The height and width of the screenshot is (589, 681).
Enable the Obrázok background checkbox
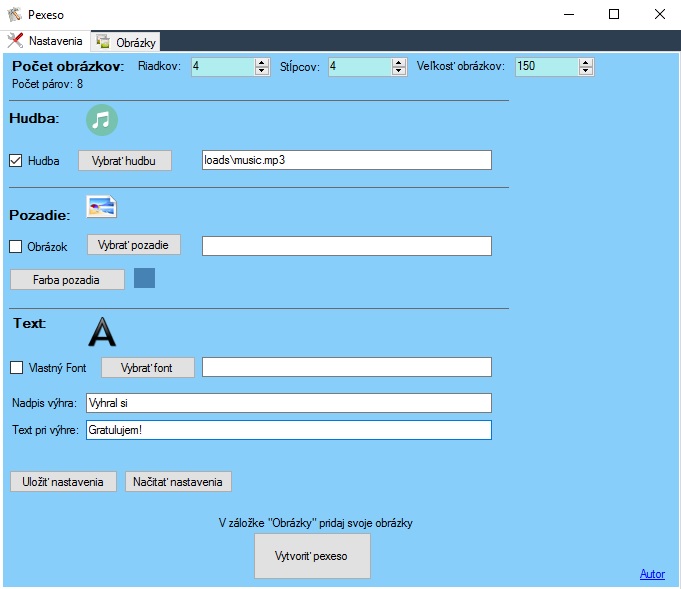[16, 247]
